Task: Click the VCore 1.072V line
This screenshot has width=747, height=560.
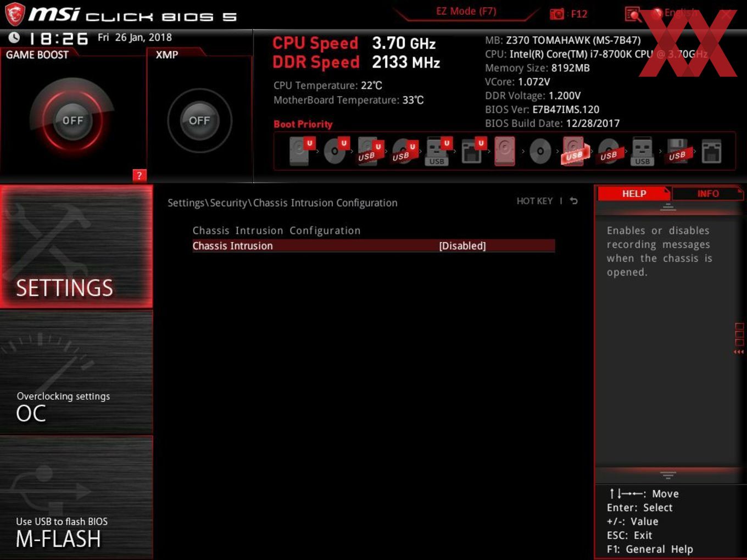Action: (x=517, y=82)
